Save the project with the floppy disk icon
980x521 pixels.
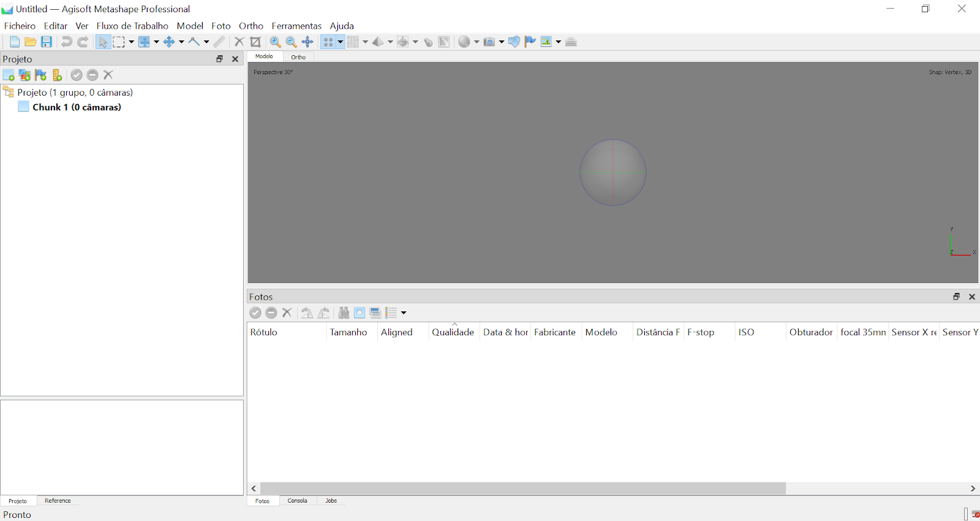[x=47, y=42]
